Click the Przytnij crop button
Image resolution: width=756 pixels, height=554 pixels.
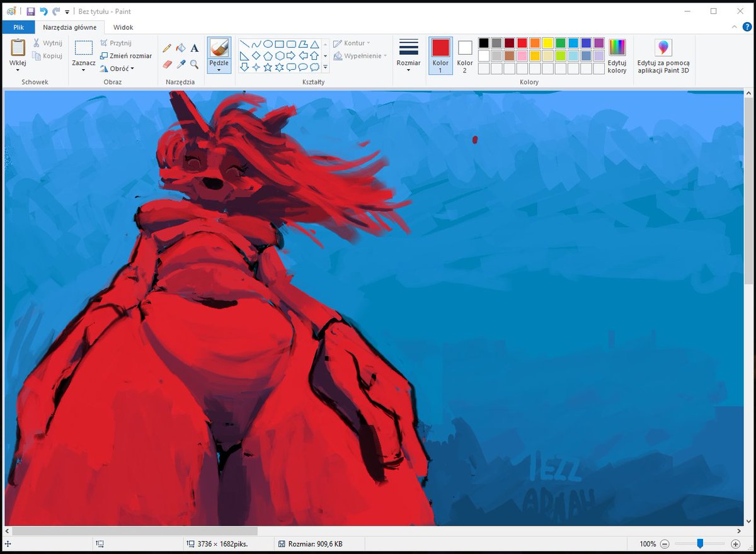116,43
